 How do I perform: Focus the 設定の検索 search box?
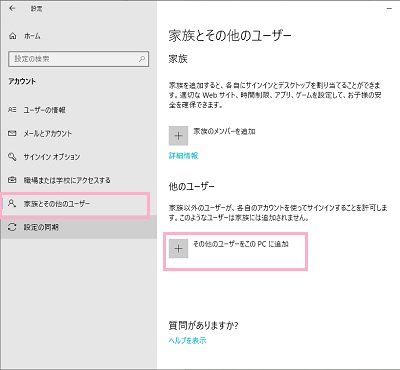point(78,59)
